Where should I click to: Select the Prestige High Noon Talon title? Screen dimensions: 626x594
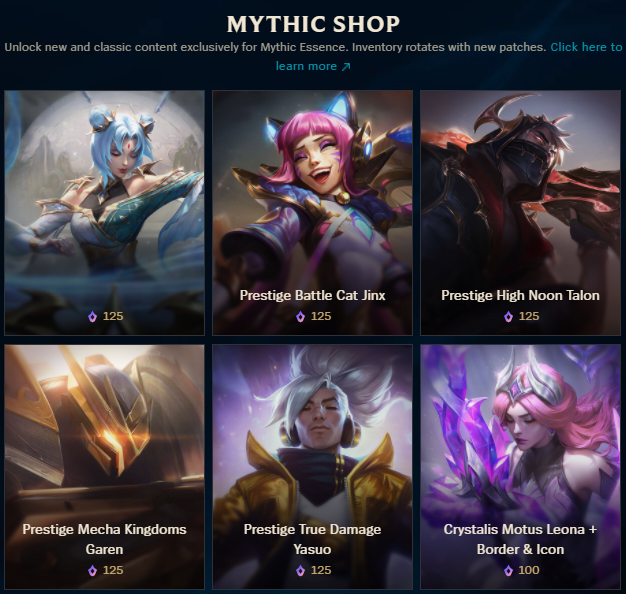(x=520, y=295)
